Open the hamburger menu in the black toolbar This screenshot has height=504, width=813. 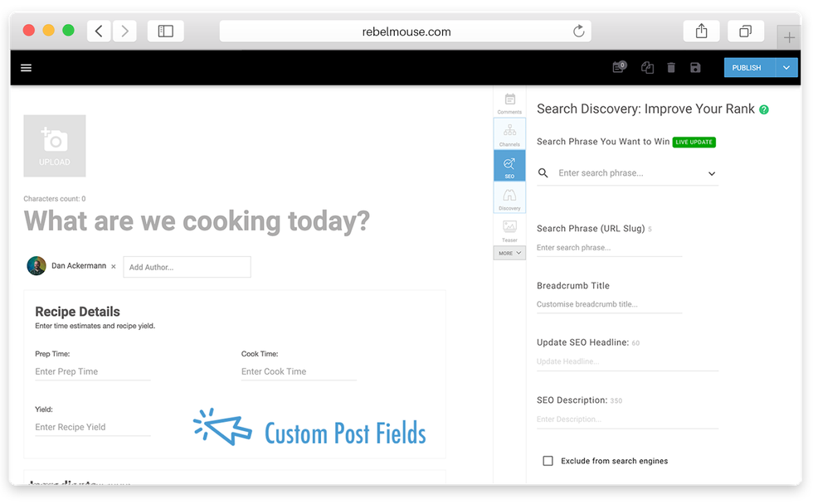26,68
